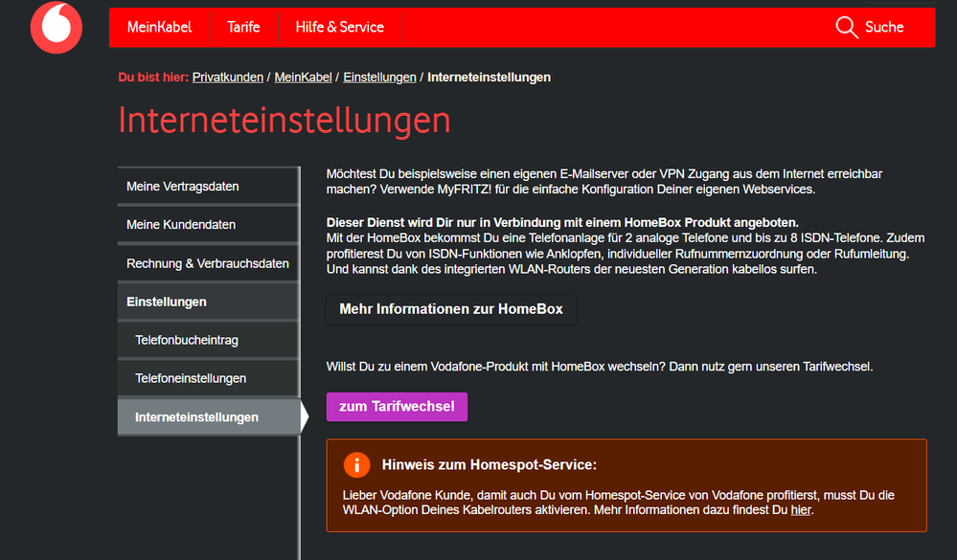957x560 pixels.
Task: Click the Suche search label
Action: (x=884, y=27)
